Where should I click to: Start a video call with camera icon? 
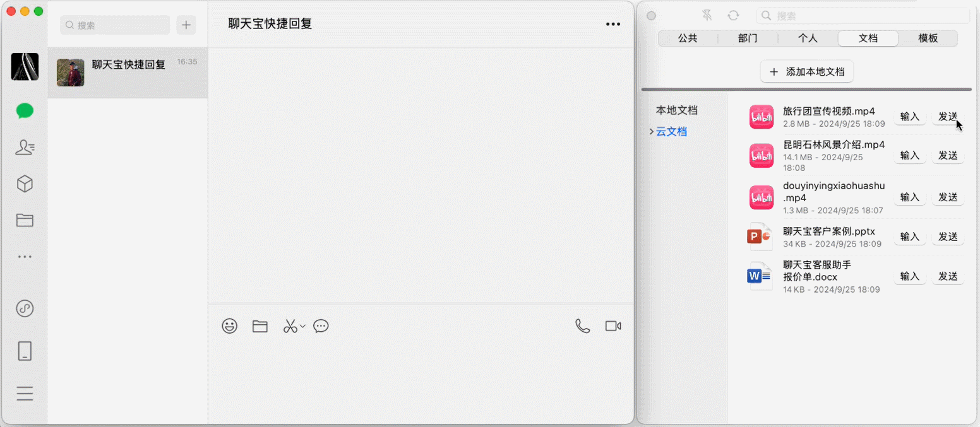612,326
